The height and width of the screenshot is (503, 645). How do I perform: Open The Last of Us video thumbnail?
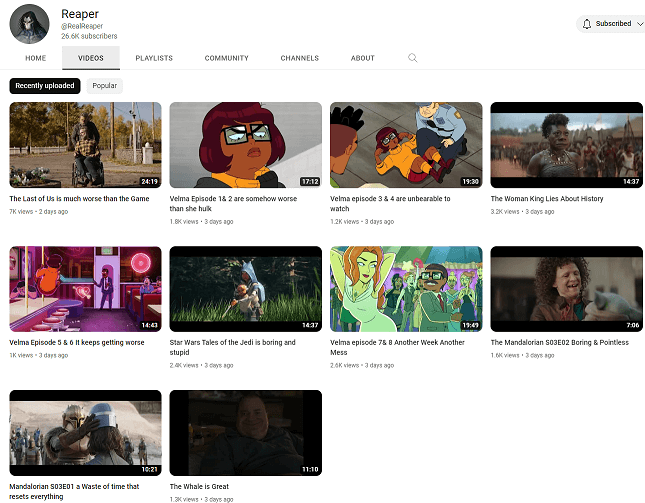(x=86, y=145)
